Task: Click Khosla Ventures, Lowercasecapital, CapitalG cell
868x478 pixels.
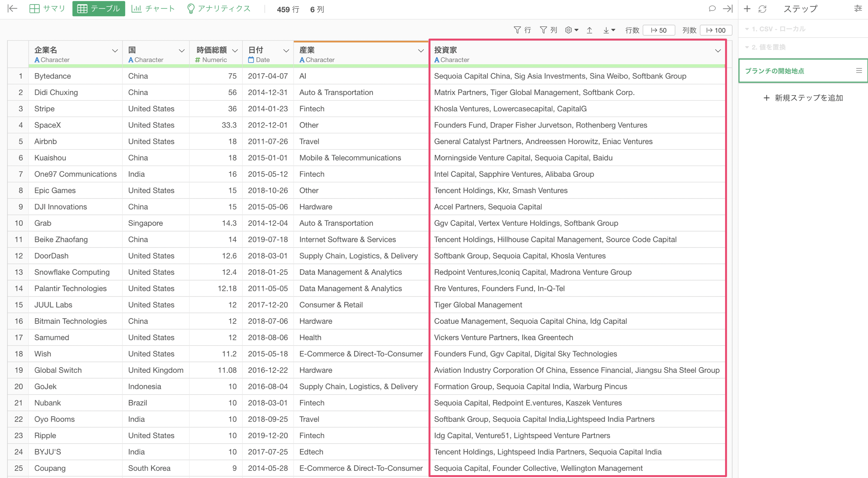Action: pyautogui.click(x=577, y=109)
